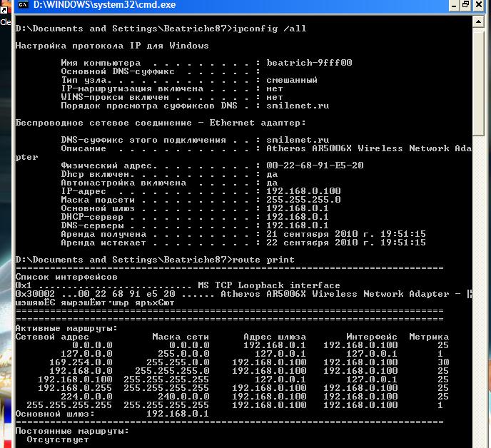Image resolution: width=491 pixels, height=448 pixels.
Task: Restore down the command prompt window
Action: point(465,5)
